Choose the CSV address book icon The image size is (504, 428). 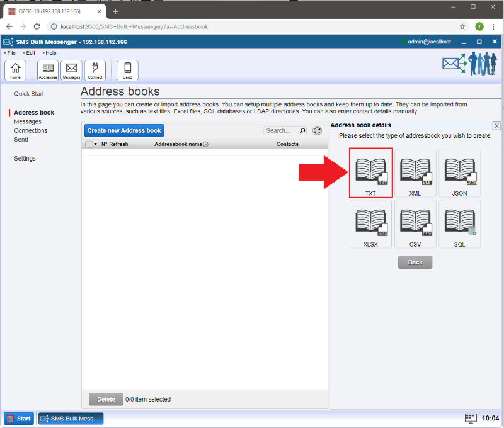pyautogui.click(x=415, y=224)
